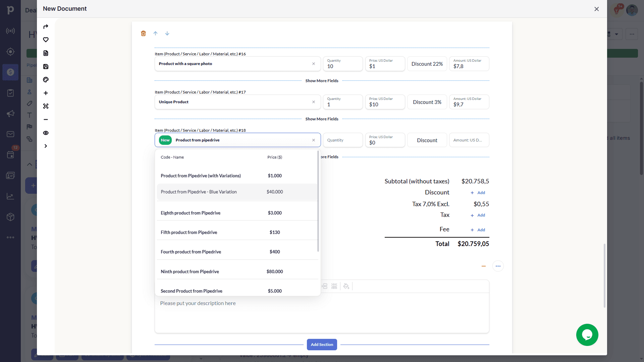Save document using the floppy disk icon
The height and width of the screenshot is (362, 644).
46,66
